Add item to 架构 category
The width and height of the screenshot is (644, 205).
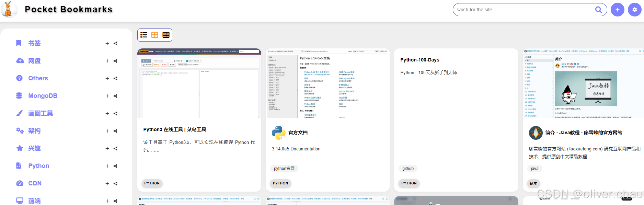[x=107, y=131]
